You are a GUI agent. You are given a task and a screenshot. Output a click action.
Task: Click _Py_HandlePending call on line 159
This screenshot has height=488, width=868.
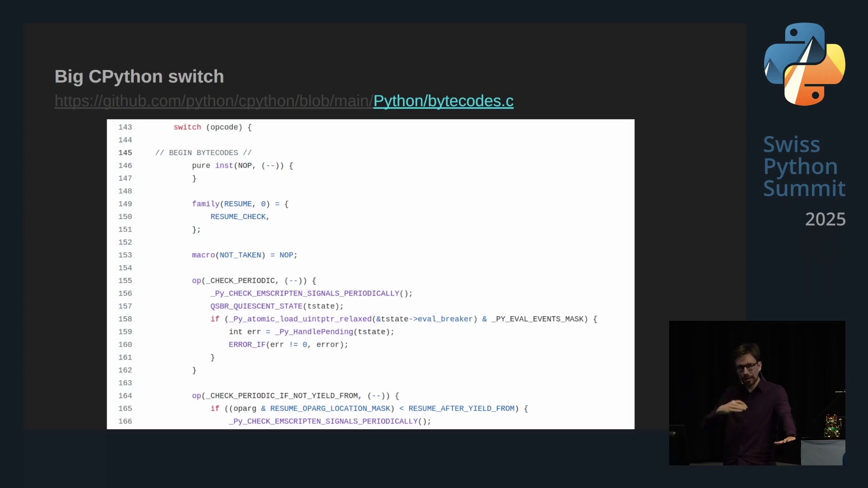[314, 332]
